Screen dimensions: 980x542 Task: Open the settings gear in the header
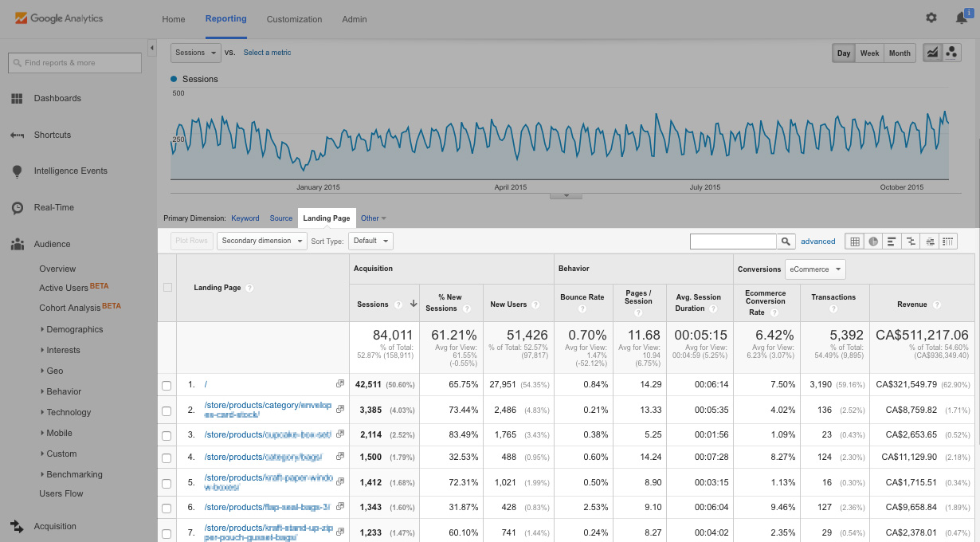tap(931, 18)
